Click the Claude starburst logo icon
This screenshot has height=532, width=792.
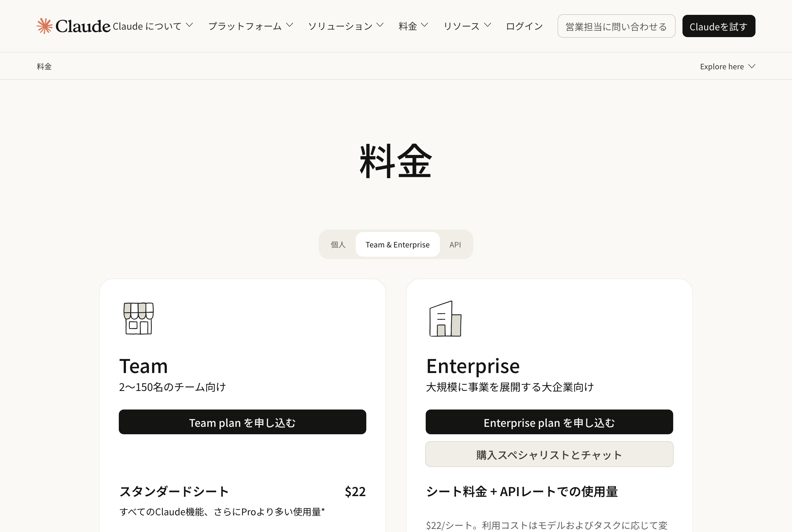tap(45, 26)
